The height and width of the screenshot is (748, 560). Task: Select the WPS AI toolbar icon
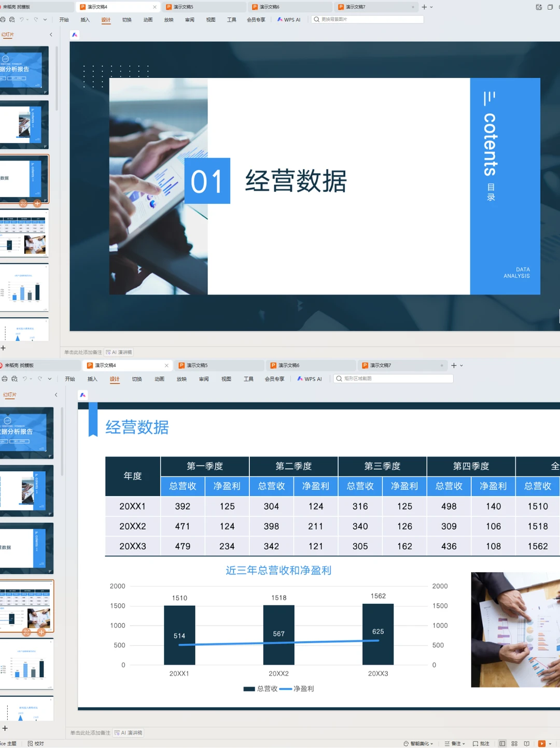click(x=289, y=19)
